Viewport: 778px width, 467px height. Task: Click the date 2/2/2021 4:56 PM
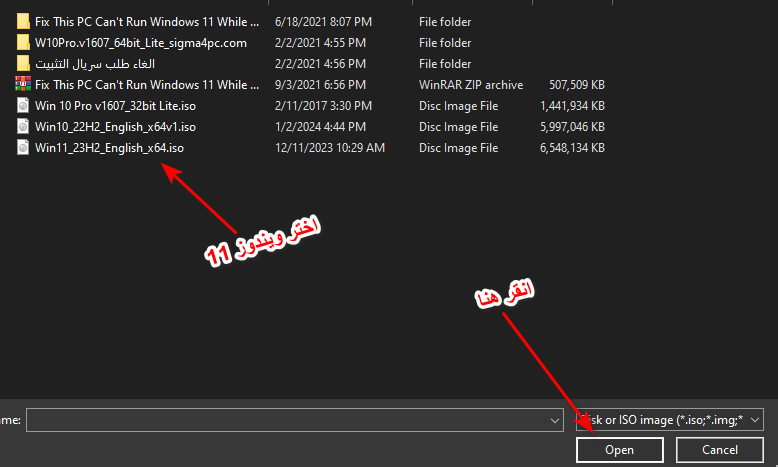coord(321,64)
